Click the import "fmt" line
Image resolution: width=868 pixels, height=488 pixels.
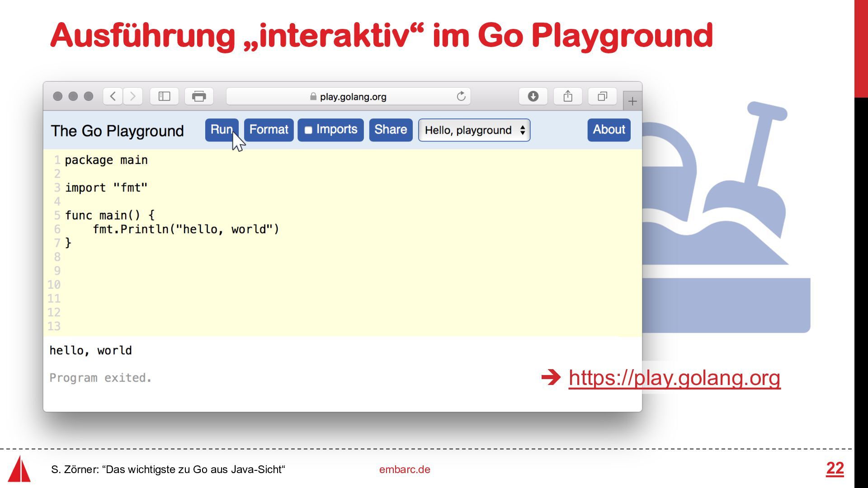[x=106, y=188]
